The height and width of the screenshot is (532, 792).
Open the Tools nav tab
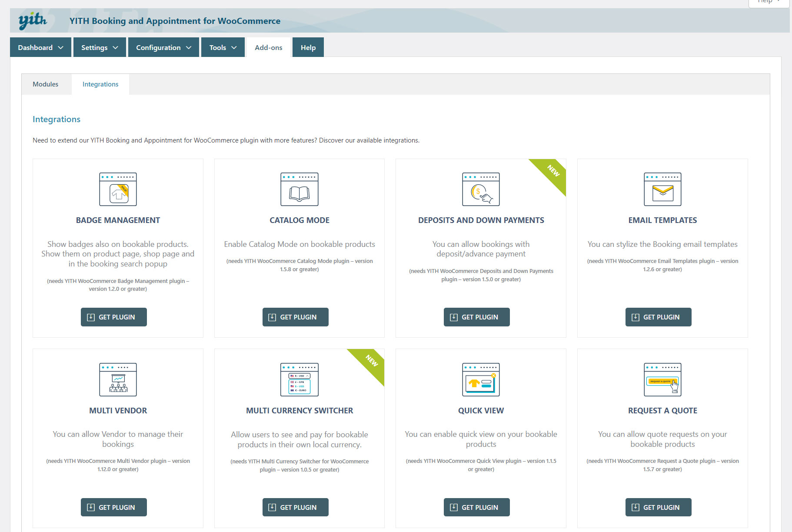tap(223, 47)
